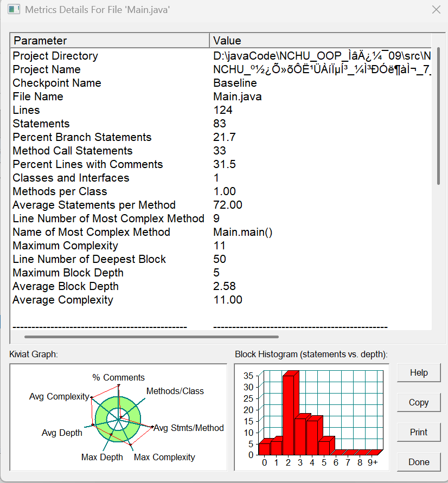Viewport: 448px width, 483px height.
Task: Click the 'Avg Depth' label on Kiviat graph
Action: [x=62, y=433]
